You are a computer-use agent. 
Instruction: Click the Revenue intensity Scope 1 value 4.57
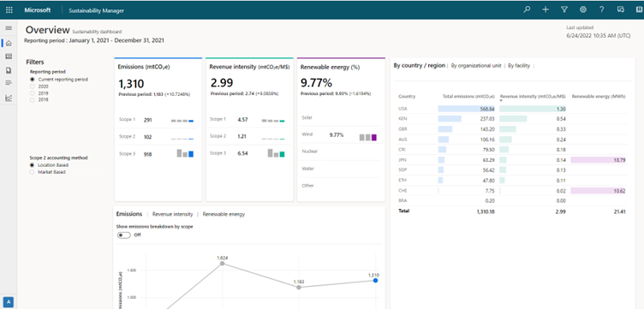coord(242,120)
